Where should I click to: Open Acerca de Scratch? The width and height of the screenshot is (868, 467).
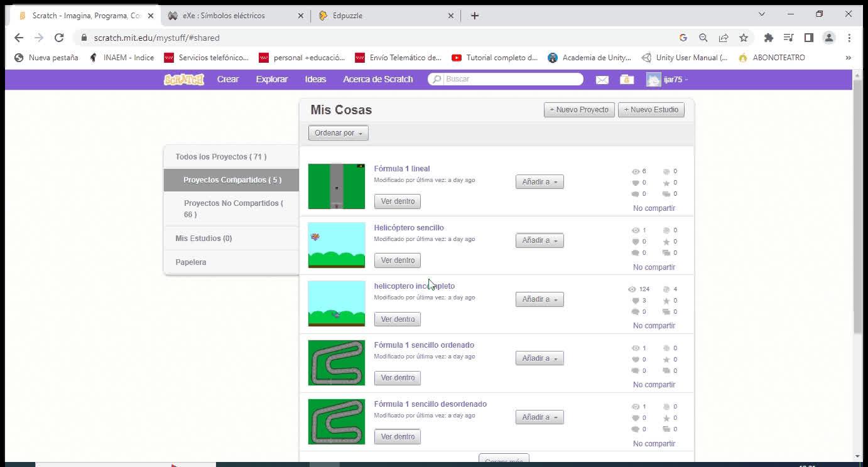point(378,79)
